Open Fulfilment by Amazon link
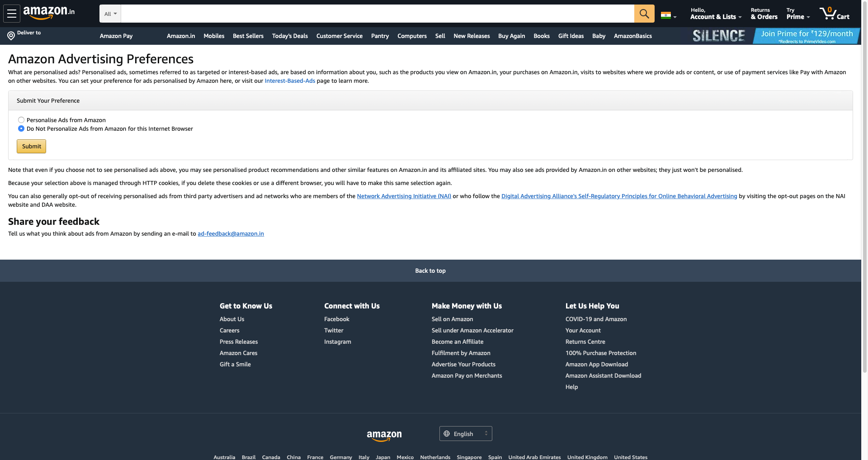Viewport: 868px width, 460px height. click(461, 353)
